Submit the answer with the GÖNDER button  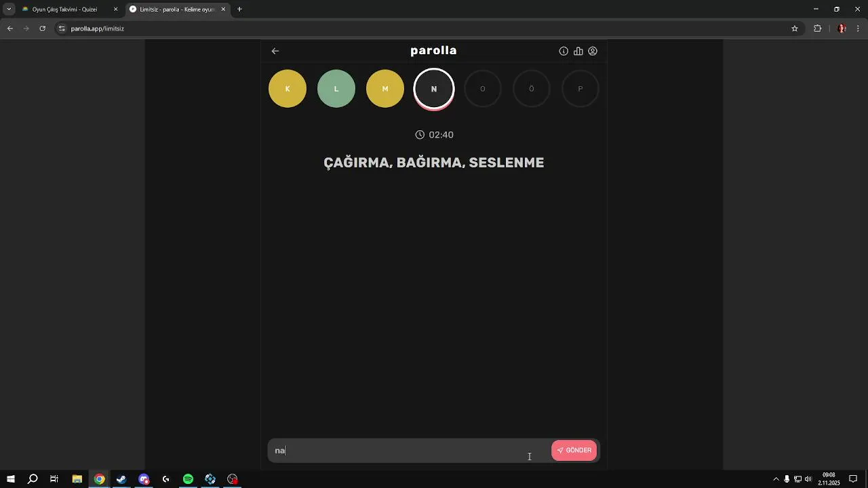tap(574, 450)
